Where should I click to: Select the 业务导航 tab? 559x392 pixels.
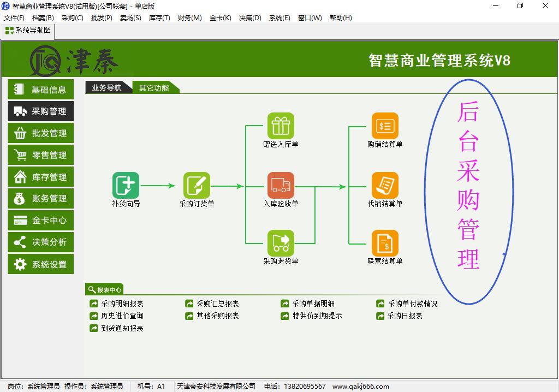coord(107,88)
